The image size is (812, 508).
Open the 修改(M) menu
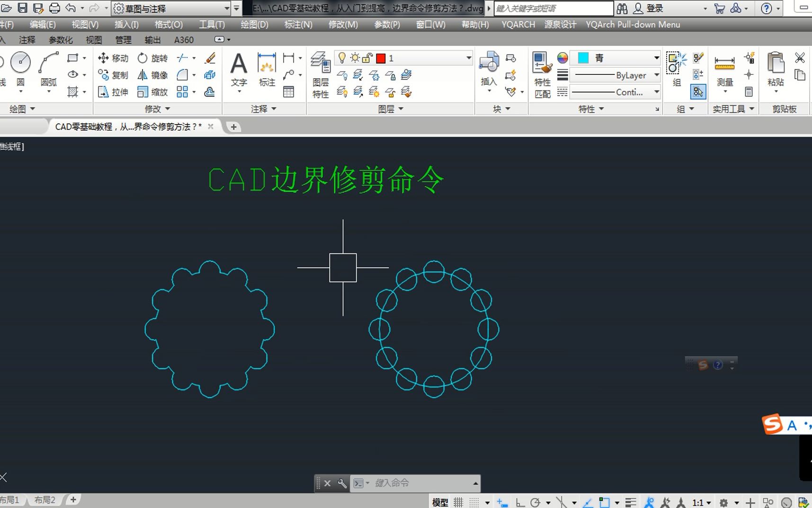pyautogui.click(x=343, y=24)
